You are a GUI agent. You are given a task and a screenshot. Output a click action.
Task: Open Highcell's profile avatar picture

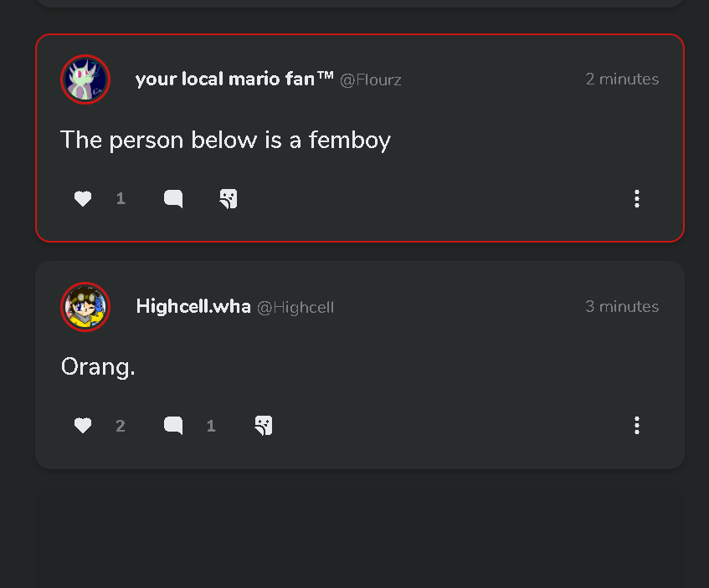point(85,307)
